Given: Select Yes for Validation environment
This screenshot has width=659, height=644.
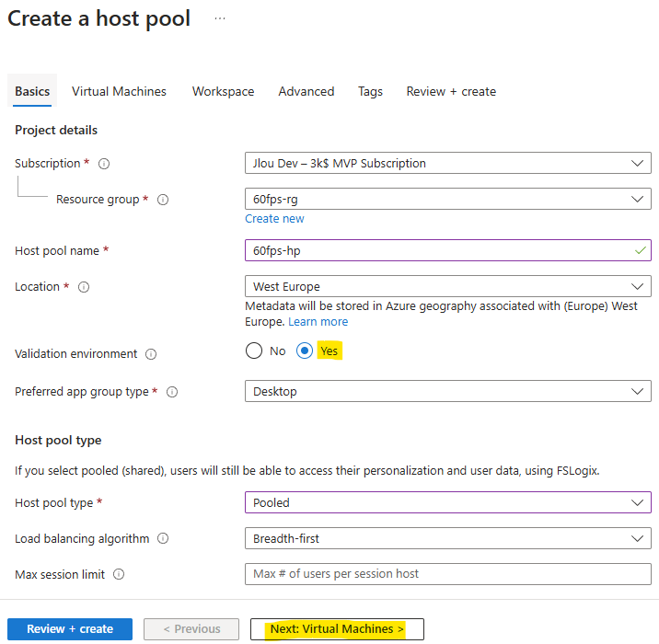Looking at the screenshot, I should point(305,351).
